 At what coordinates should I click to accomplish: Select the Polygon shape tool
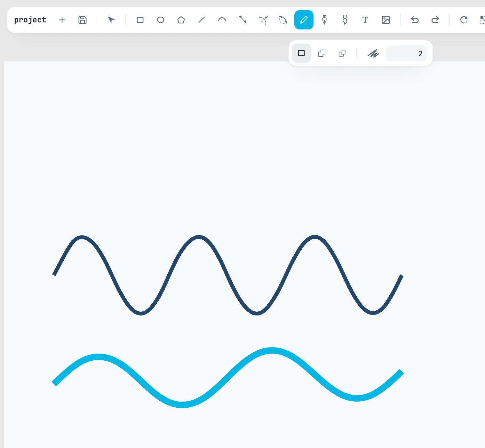[181, 20]
